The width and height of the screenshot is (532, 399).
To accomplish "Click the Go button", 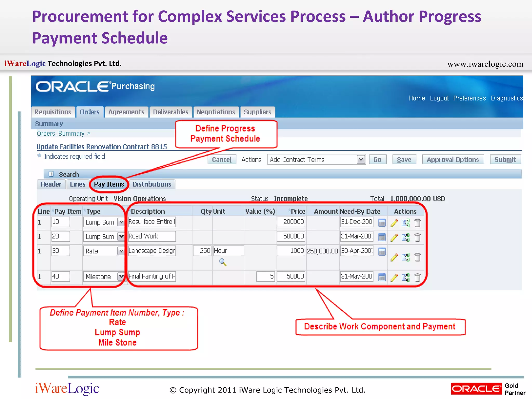I will pos(378,159).
